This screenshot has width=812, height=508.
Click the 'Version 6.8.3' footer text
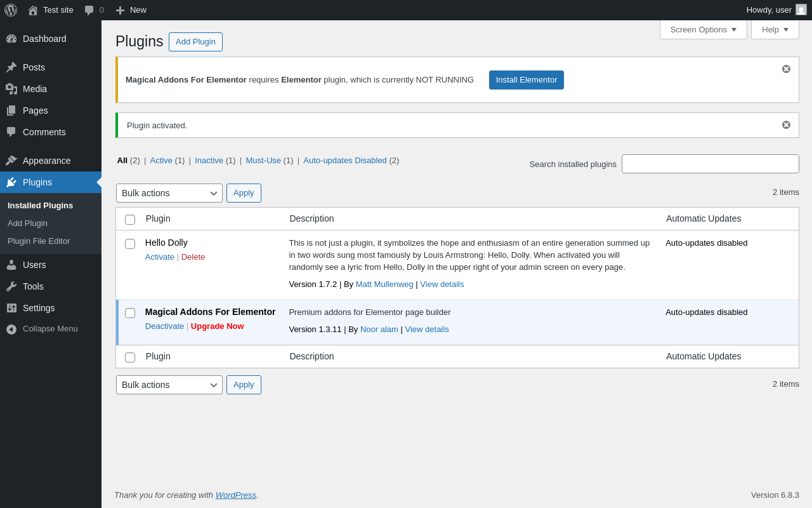pos(775,495)
